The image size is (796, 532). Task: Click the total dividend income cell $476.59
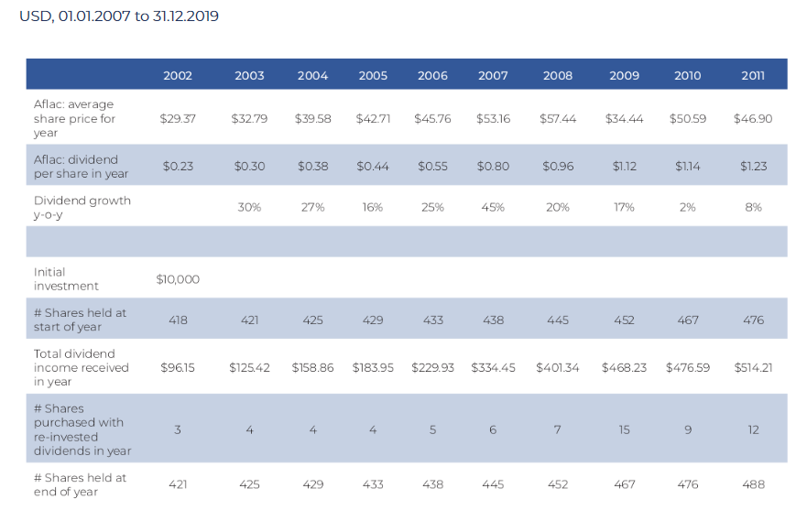click(x=688, y=367)
